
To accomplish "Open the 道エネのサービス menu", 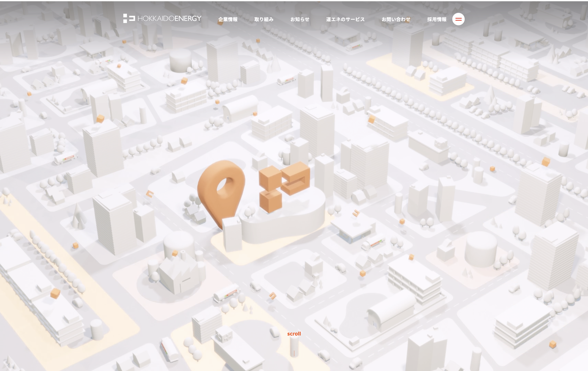I will pyautogui.click(x=345, y=19).
